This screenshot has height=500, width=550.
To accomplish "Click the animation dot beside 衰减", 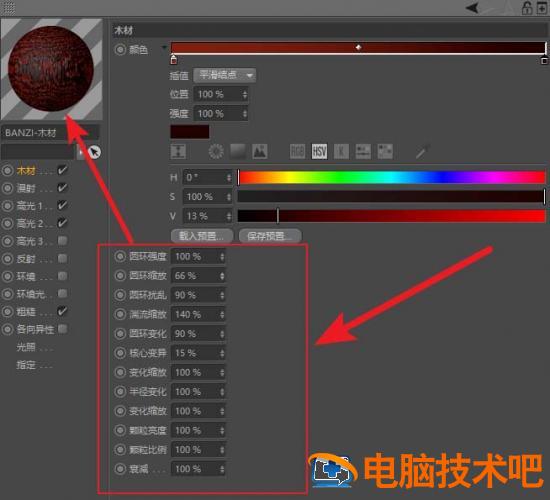I will point(120,469).
